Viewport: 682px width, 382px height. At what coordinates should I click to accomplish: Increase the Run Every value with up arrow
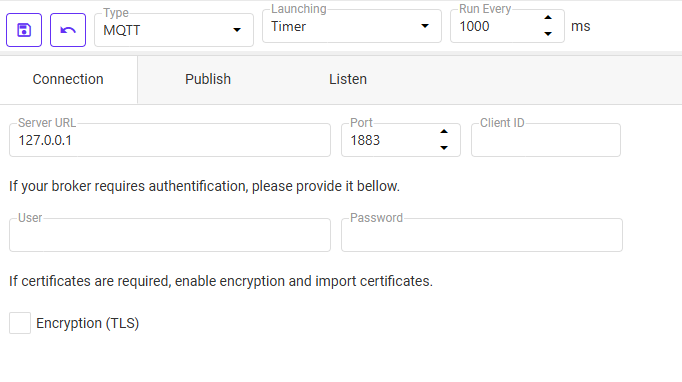pyautogui.click(x=548, y=18)
